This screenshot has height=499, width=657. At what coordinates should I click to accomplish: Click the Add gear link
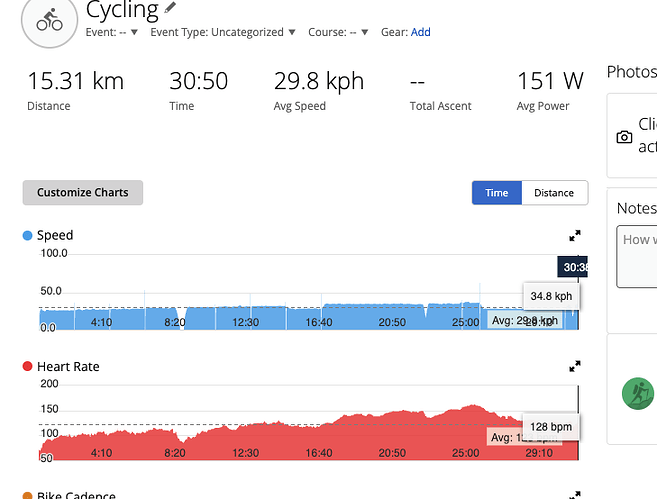[421, 32]
